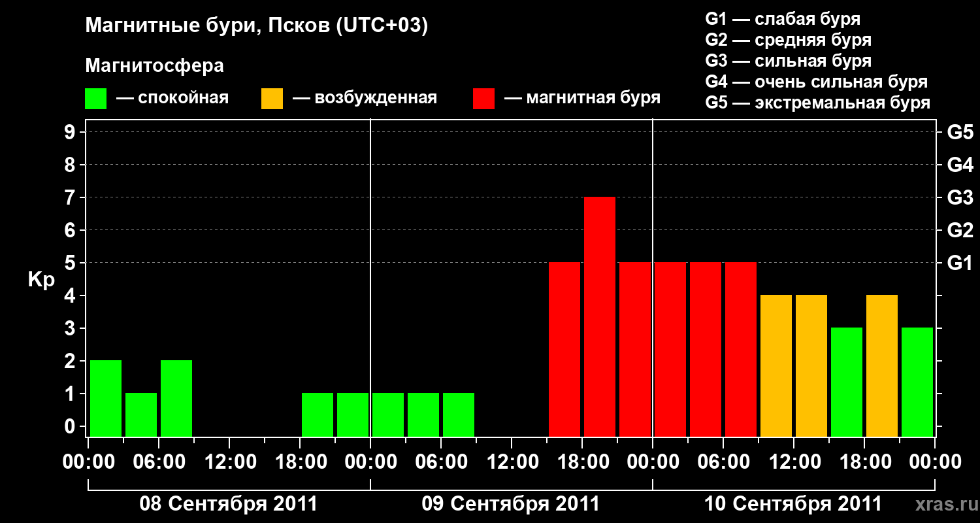This screenshot has width=980, height=523.
Task: Click the '08 Сентября 2011' date label
Action: pyautogui.click(x=229, y=503)
